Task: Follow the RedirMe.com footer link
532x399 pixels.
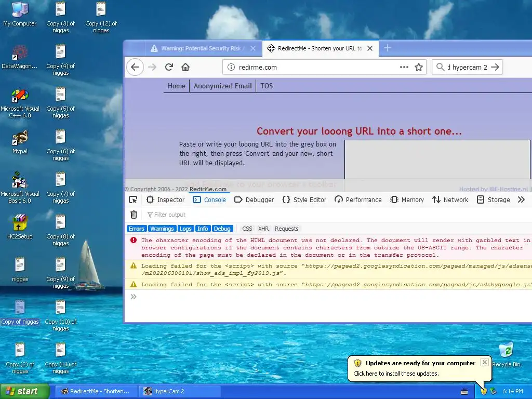Action: tap(208, 189)
